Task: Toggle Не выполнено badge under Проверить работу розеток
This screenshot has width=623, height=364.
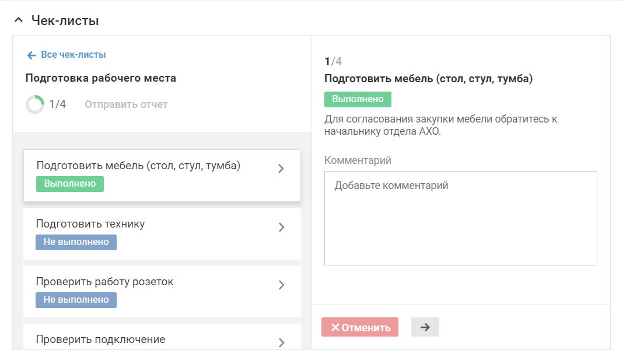Action: (76, 300)
